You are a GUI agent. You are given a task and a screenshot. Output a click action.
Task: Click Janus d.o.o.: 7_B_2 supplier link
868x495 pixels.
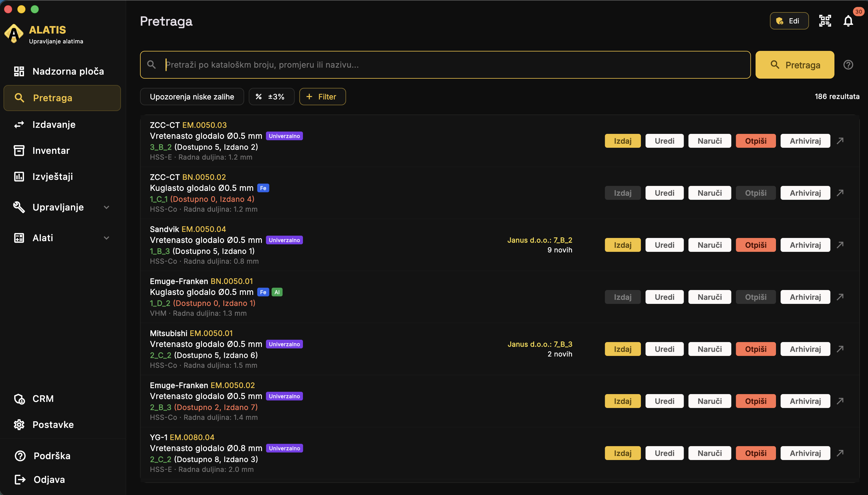tap(539, 240)
